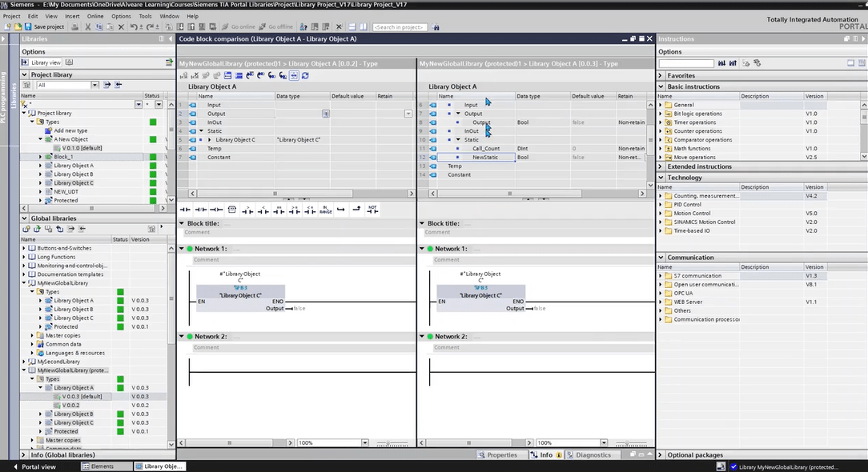Open the Options menu
This screenshot has height=472, width=868.
click(x=121, y=16)
